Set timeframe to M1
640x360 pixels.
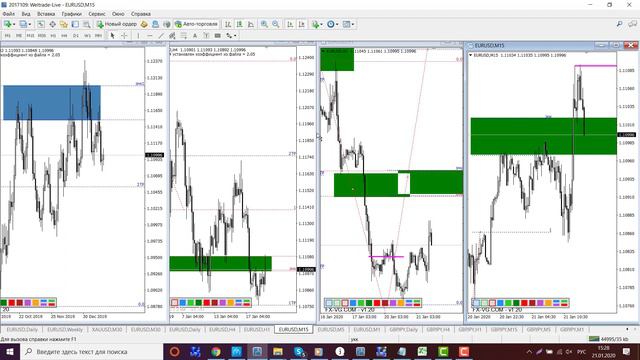7,36
